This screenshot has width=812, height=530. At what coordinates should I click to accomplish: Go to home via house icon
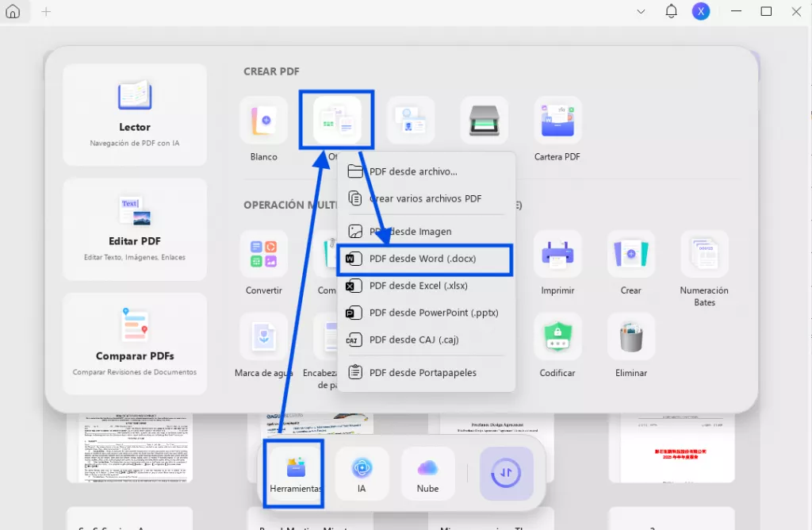click(x=13, y=11)
